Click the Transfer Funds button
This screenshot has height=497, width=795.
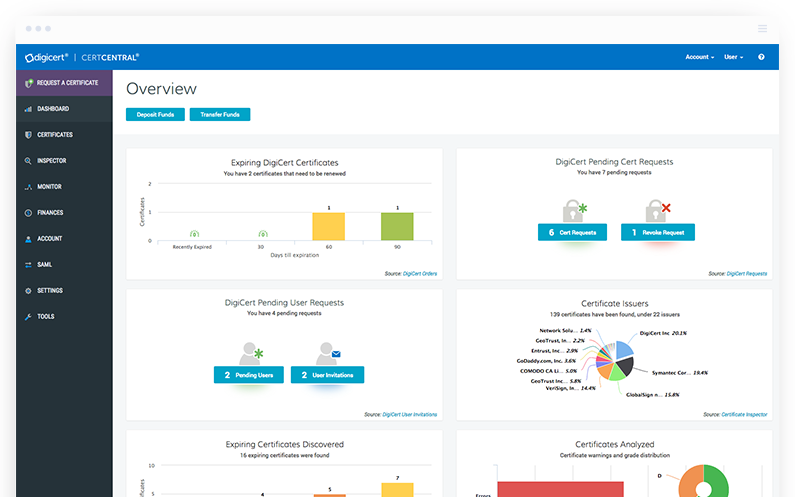220,115
